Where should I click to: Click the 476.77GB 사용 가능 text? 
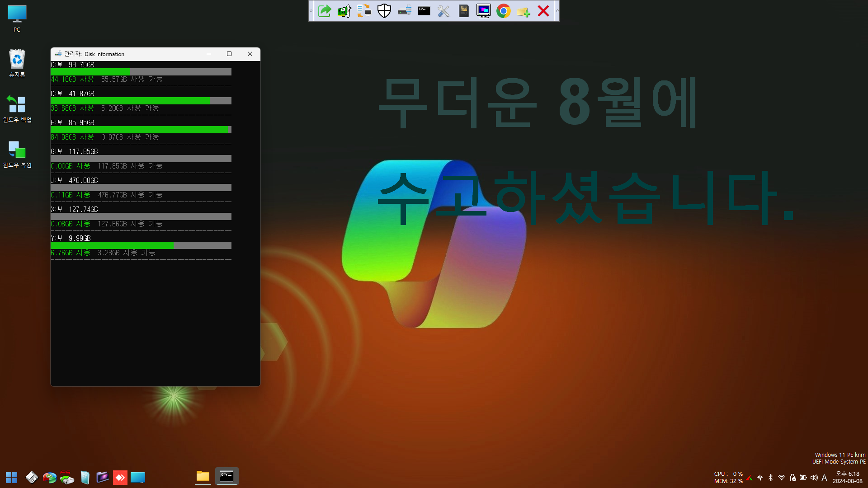(x=130, y=195)
